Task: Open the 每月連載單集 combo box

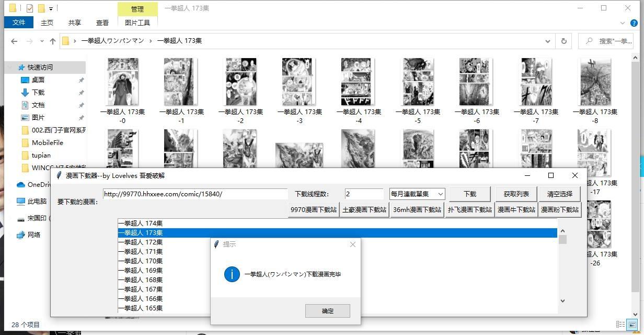Action: pos(417,194)
